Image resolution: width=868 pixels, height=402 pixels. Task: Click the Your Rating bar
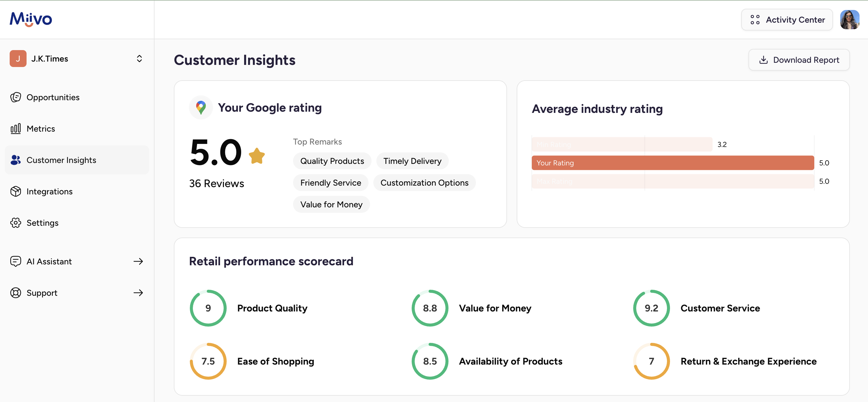672,163
